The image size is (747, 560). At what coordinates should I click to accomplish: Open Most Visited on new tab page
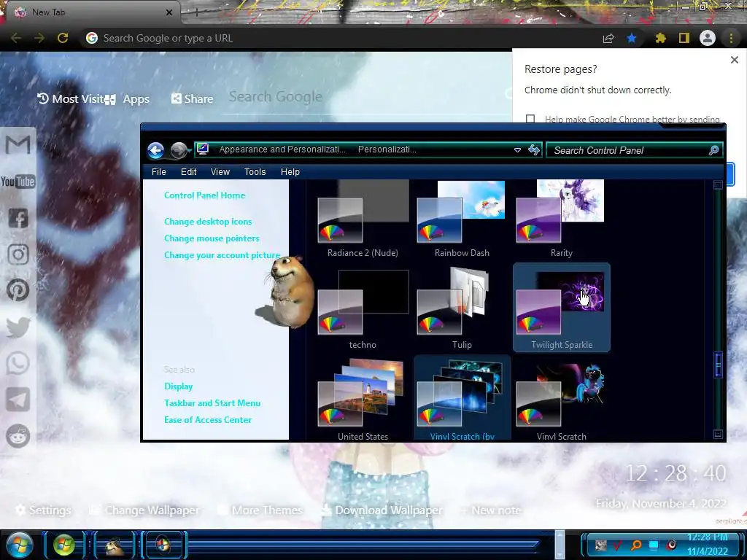point(70,98)
